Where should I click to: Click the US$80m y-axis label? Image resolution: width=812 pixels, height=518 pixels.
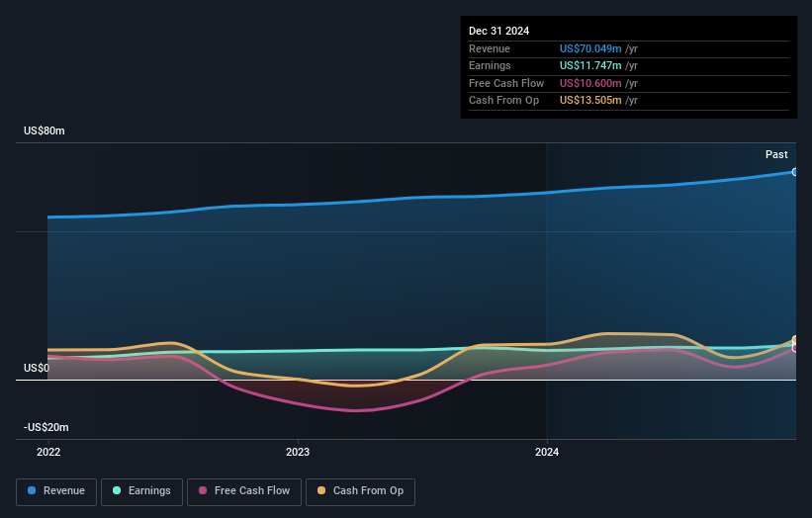pos(45,130)
